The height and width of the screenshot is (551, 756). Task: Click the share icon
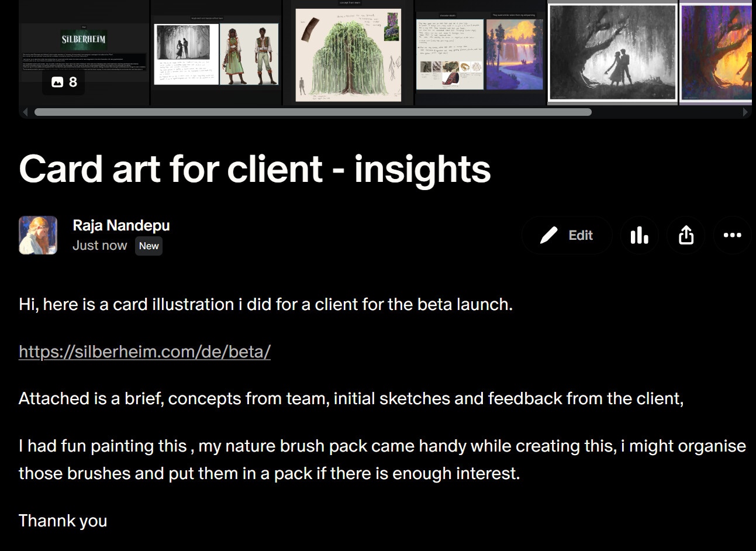686,235
